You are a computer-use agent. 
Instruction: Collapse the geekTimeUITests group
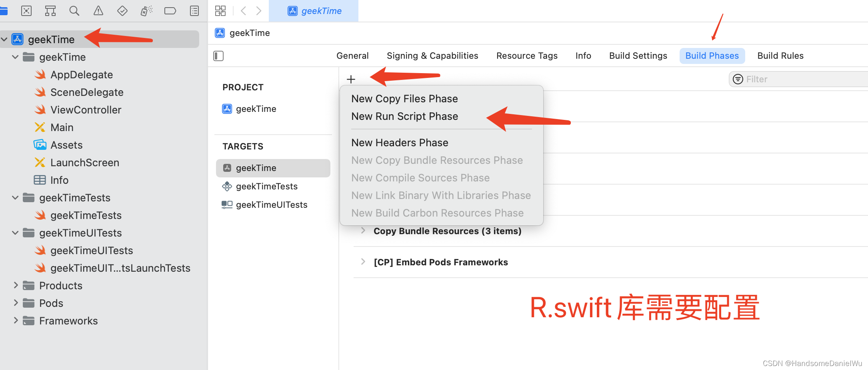coord(15,233)
